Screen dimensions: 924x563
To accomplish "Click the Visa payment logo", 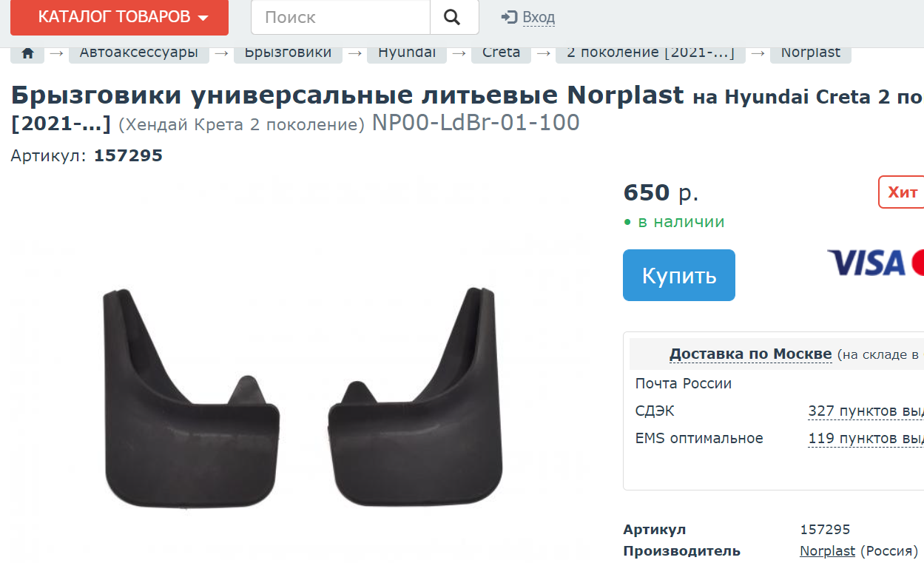I will click(x=866, y=263).
